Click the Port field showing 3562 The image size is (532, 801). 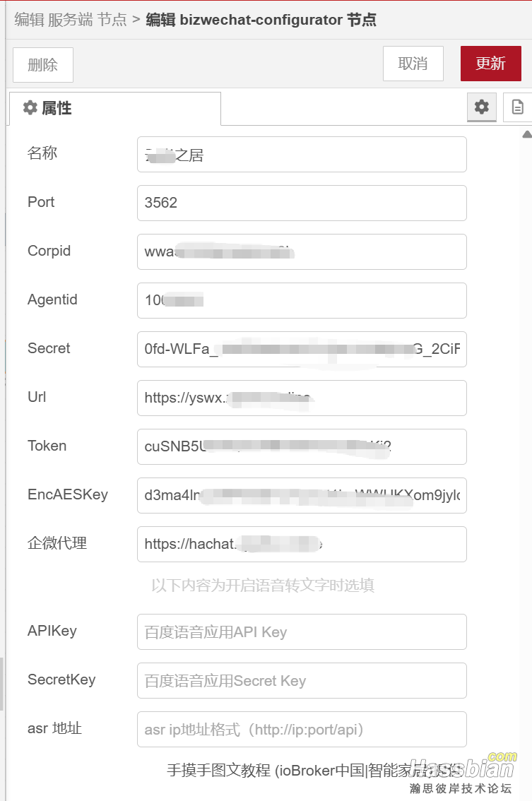point(302,203)
